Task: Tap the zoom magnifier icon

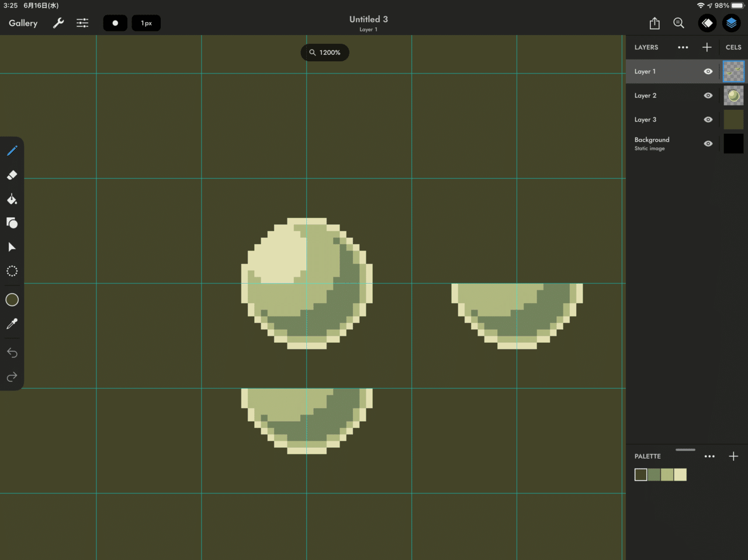Action: pyautogui.click(x=678, y=23)
